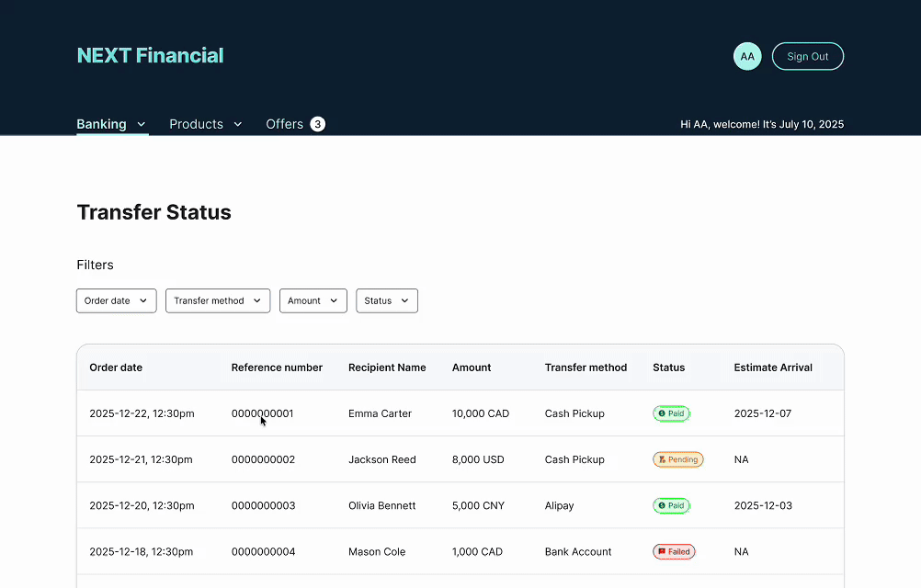Expand the Amount filter dropdown
The height and width of the screenshot is (588, 921).
(x=313, y=300)
